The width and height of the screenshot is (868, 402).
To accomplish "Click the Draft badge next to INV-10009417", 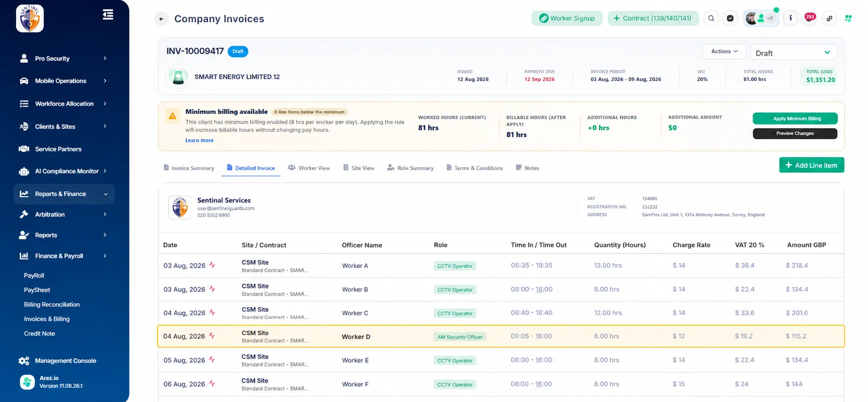I will 238,51.
